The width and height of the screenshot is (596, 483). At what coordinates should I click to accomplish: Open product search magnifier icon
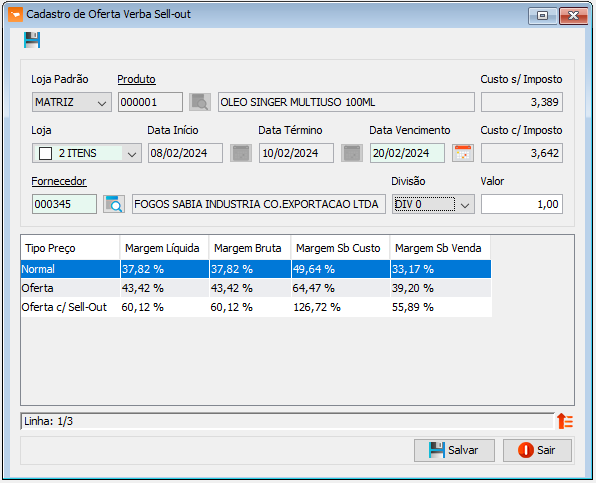click(200, 102)
